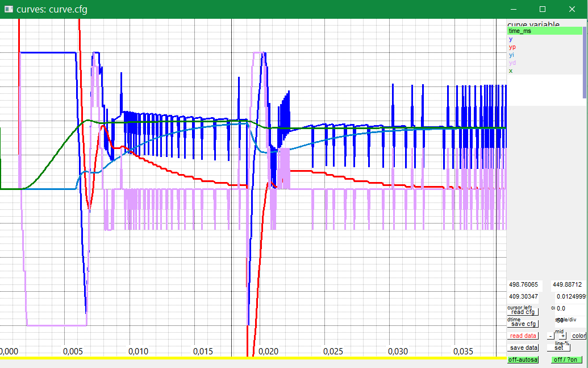The image size is (588, 368).
Task: Maximize the curves window
Action: tap(542, 9)
